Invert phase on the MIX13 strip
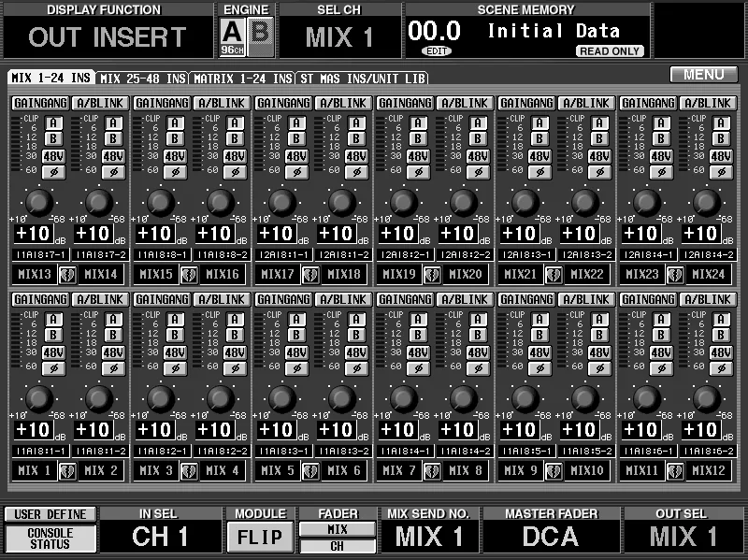This screenshot has height=560, width=748. (x=53, y=172)
